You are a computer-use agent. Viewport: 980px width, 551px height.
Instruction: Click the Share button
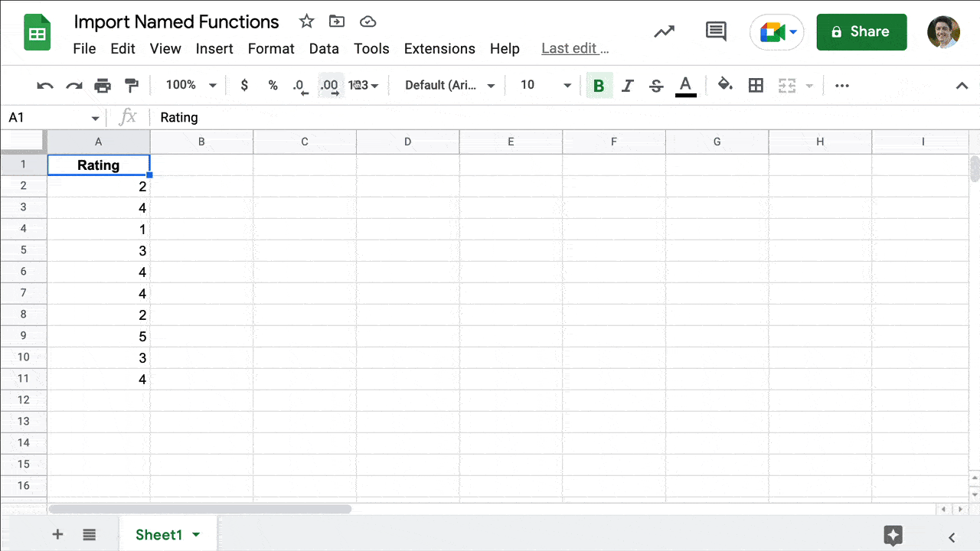(861, 31)
